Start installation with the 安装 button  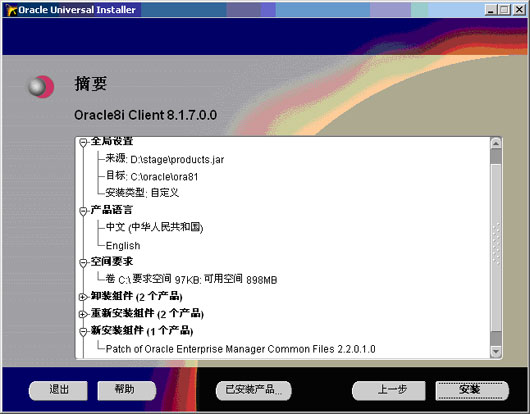[472, 390]
